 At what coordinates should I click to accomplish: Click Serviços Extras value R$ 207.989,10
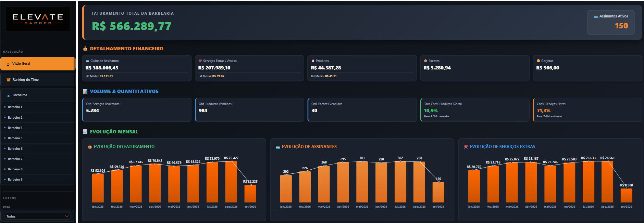point(214,68)
